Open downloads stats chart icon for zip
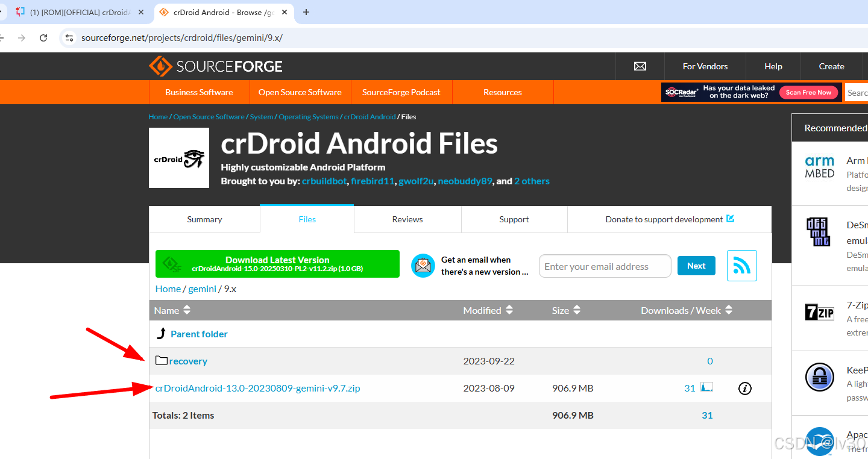The width and height of the screenshot is (868, 459). point(707,387)
